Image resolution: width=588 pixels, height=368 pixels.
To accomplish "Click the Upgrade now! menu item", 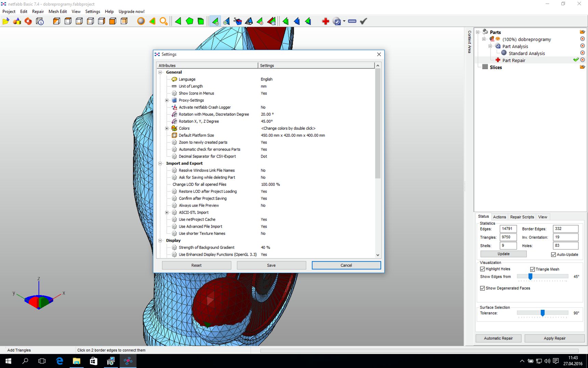I will (132, 11).
